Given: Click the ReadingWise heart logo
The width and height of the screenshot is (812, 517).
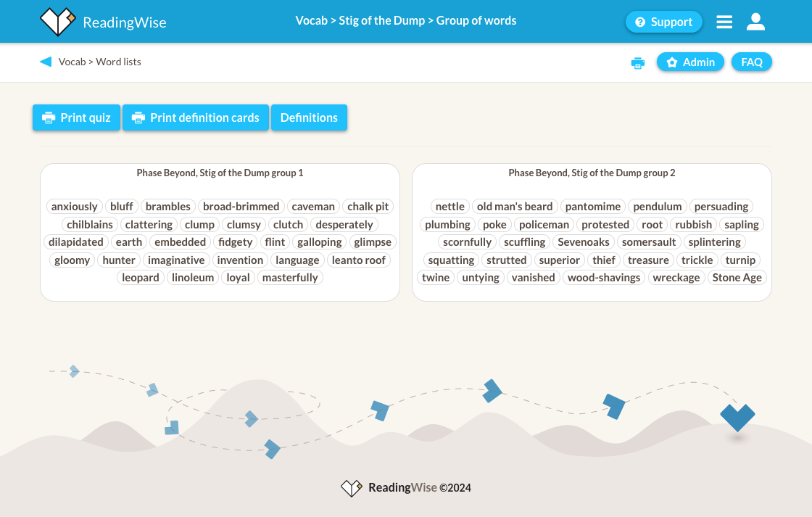Looking at the screenshot, I should pos(58,22).
